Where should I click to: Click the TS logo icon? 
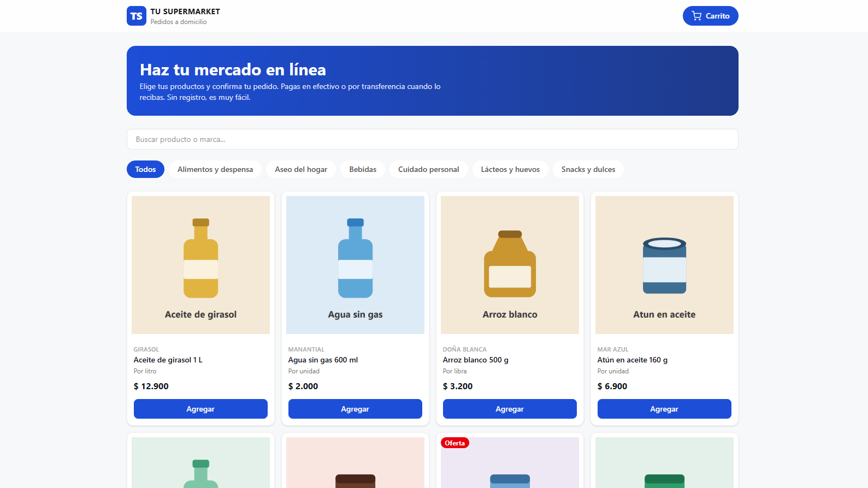click(137, 16)
